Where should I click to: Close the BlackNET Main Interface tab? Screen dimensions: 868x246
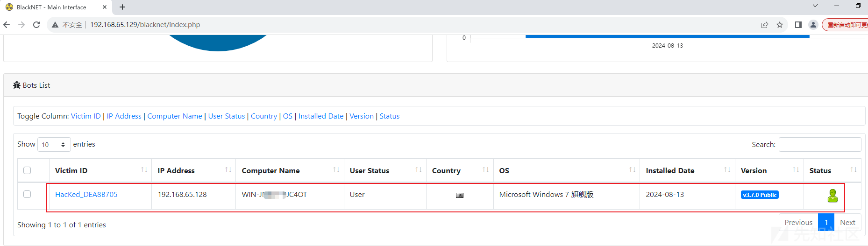click(104, 7)
